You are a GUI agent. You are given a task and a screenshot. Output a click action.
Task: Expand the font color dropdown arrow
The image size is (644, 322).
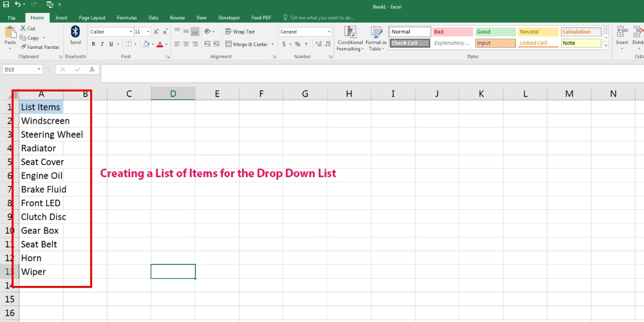tap(166, 44)
